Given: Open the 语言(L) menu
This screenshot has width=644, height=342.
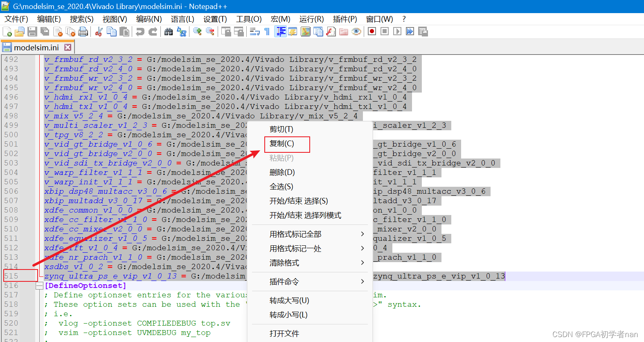Looking at the screenshot, I should click(182, 19).
